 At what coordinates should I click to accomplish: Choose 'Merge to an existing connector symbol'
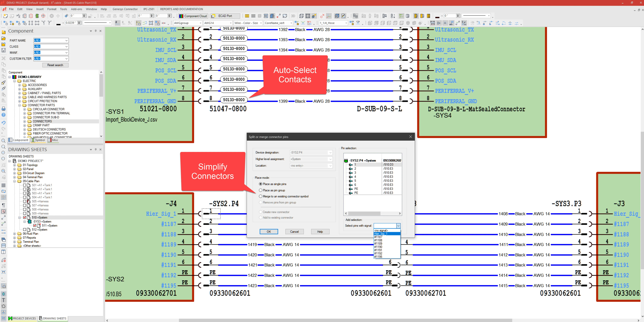261,196
